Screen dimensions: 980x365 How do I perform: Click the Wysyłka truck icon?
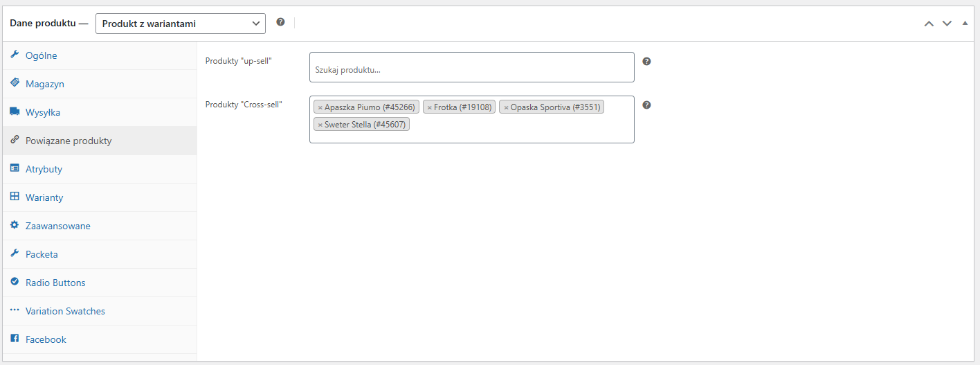coord(15,112)
